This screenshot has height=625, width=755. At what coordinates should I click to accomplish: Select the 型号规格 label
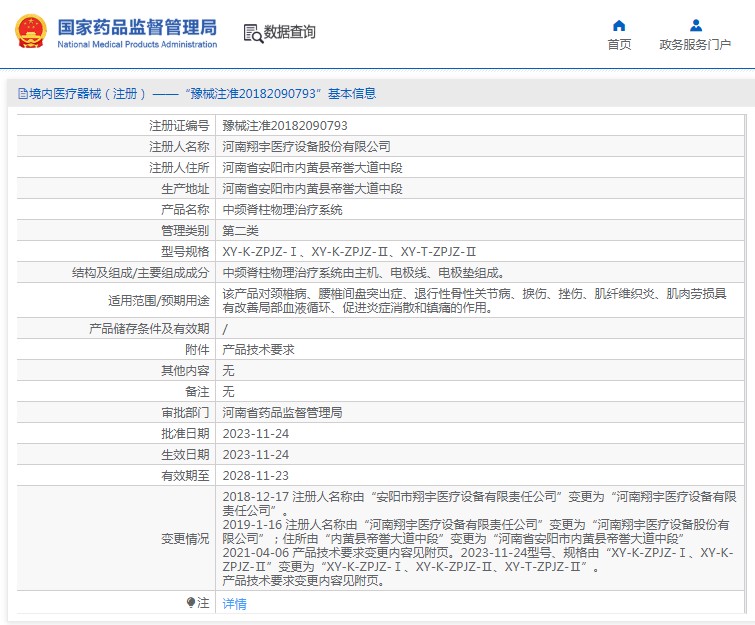click(185, 251)
